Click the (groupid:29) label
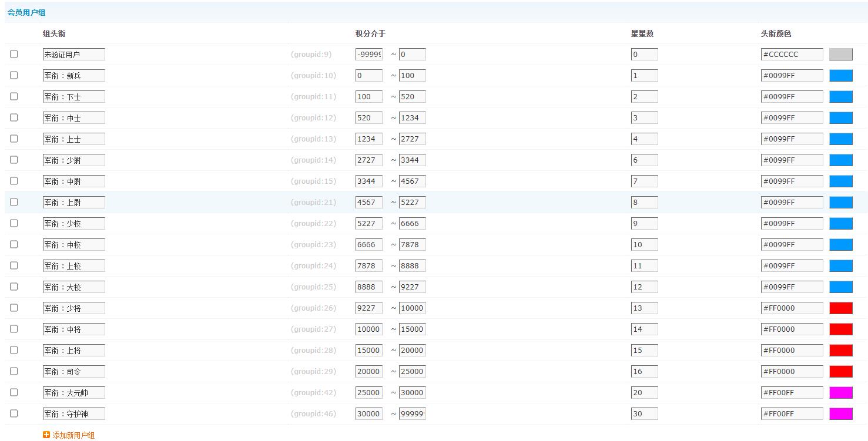 314,371
